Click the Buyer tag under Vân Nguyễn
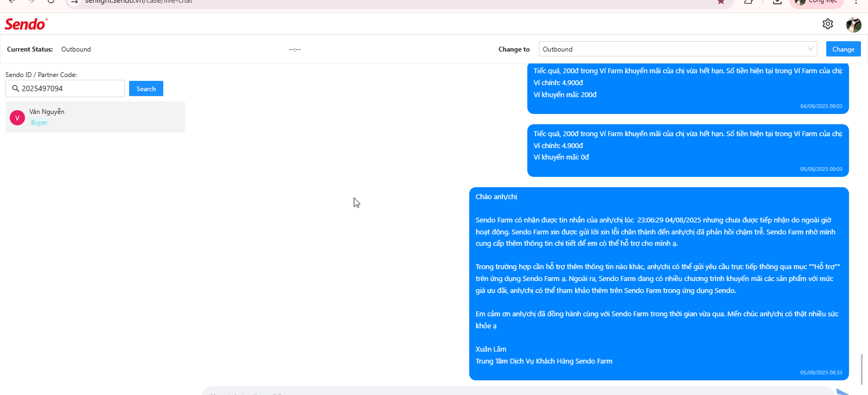This screenshot has width=868, height=395. click(39, 123)
